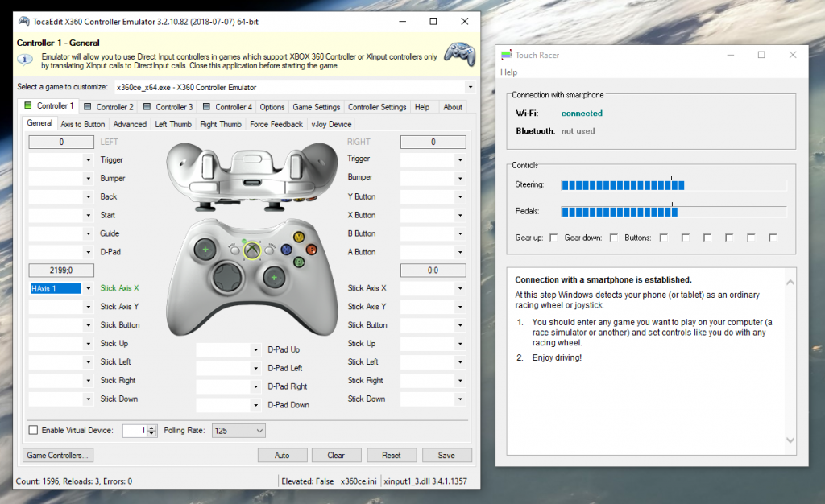Screen dimensions: 825x504
Task: Open the Start button mapping dropdown
Action: click(x=89, y=215)
